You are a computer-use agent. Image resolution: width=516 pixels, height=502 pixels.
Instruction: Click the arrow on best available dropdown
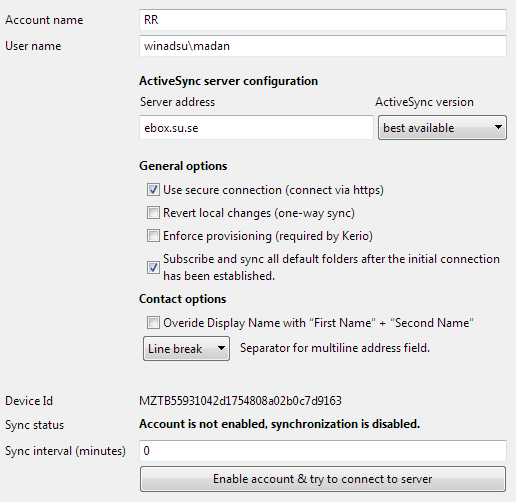click(x=498, y=127)
